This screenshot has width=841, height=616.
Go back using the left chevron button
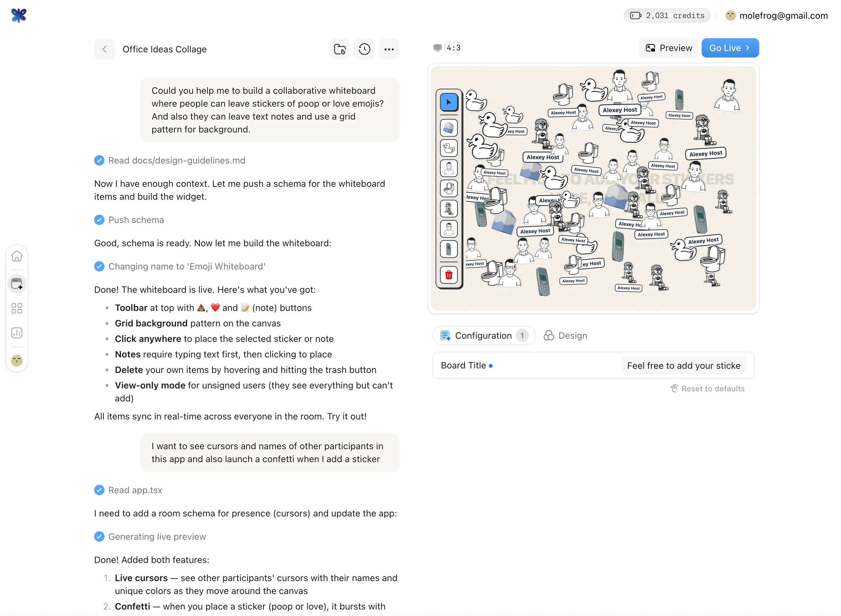(x=104, y=49)
